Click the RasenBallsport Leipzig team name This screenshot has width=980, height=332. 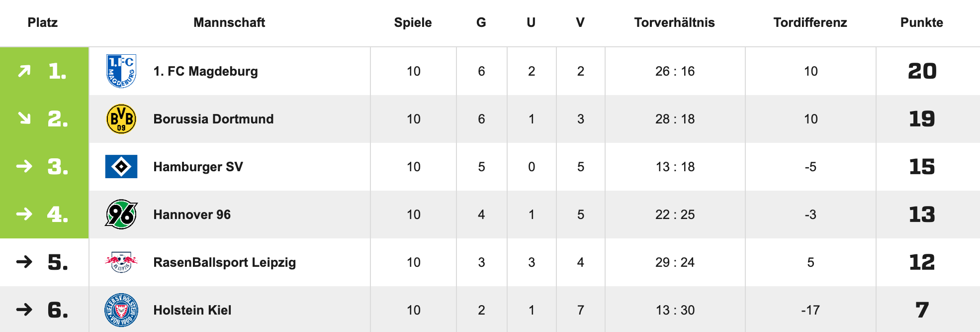(224, 262)
